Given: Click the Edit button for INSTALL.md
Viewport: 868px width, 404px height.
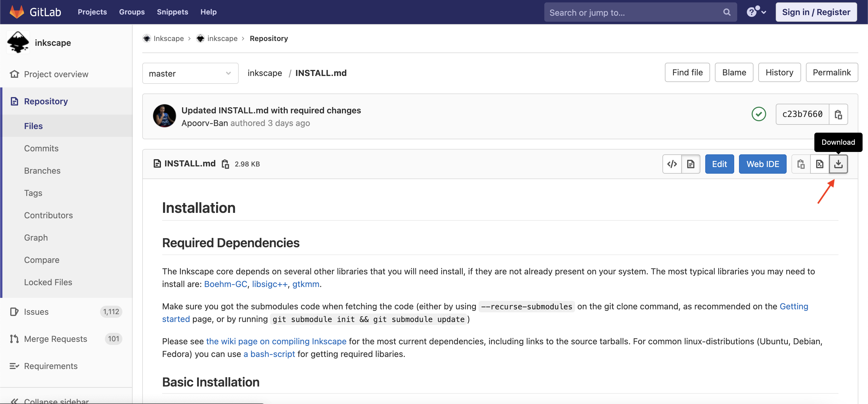Looking at the screenshot, I should (720, 163).
